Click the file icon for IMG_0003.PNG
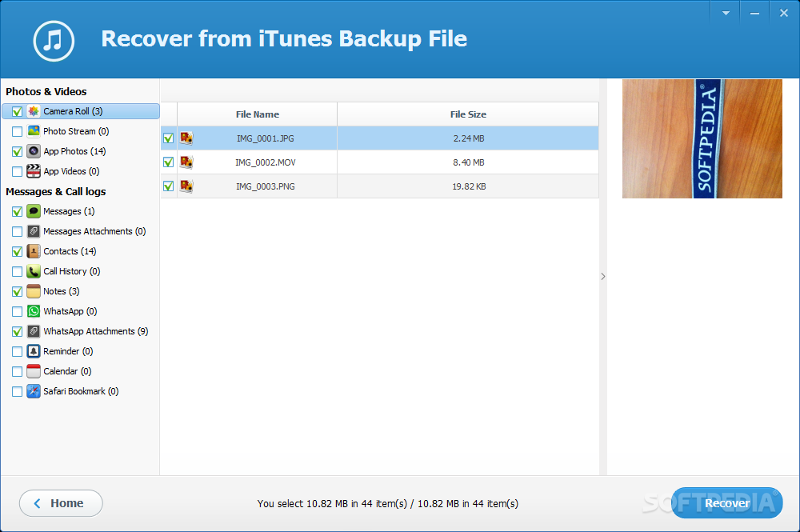 tap(186, 186)
